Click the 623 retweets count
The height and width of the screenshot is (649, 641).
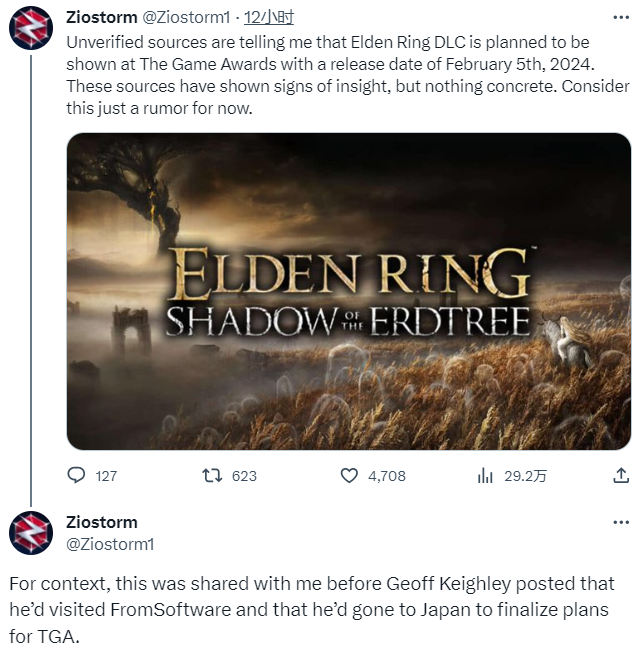point(244,476)
